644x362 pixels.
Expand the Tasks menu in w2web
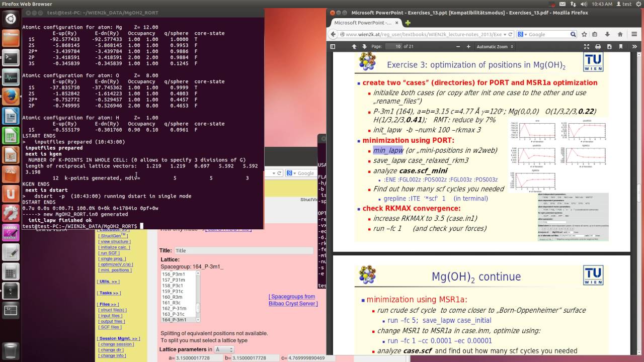(x=109, y=293)
